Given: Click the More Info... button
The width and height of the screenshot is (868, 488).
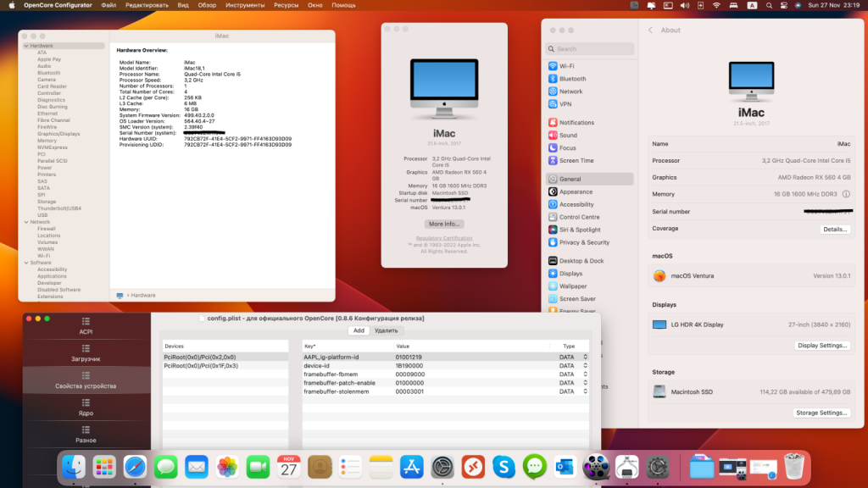Looking at the screenshot, I should (444, 224).
